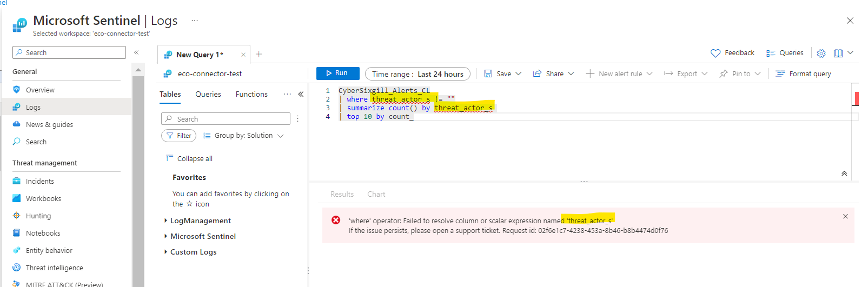
Task: Open options beside the tables search
Action: (297, 119)
